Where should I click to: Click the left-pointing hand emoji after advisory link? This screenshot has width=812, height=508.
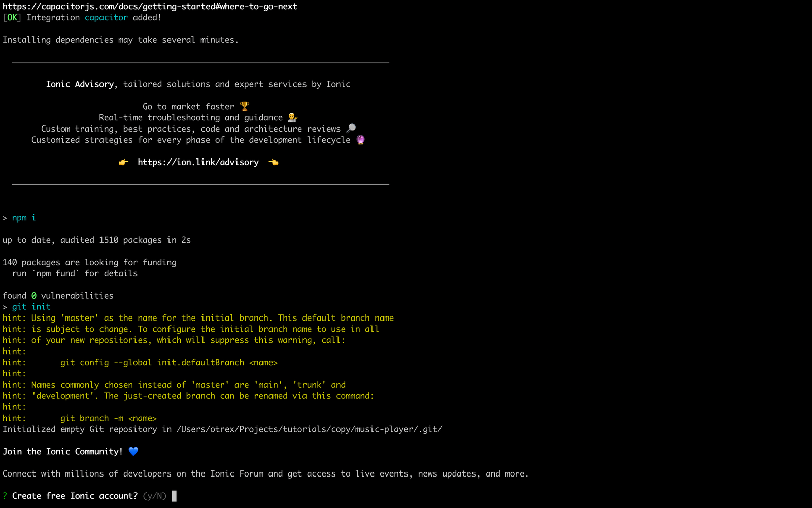coord(274,162)
